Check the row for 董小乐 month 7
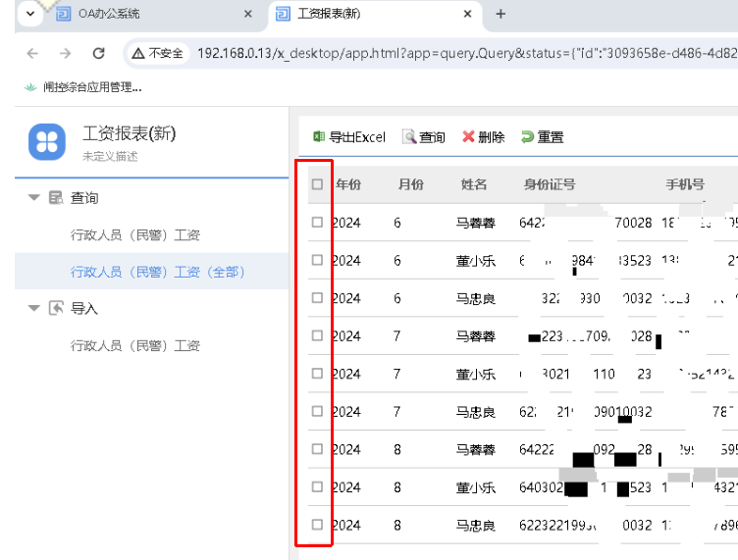This screenshot has width=738, height=560. coord(317,374)
